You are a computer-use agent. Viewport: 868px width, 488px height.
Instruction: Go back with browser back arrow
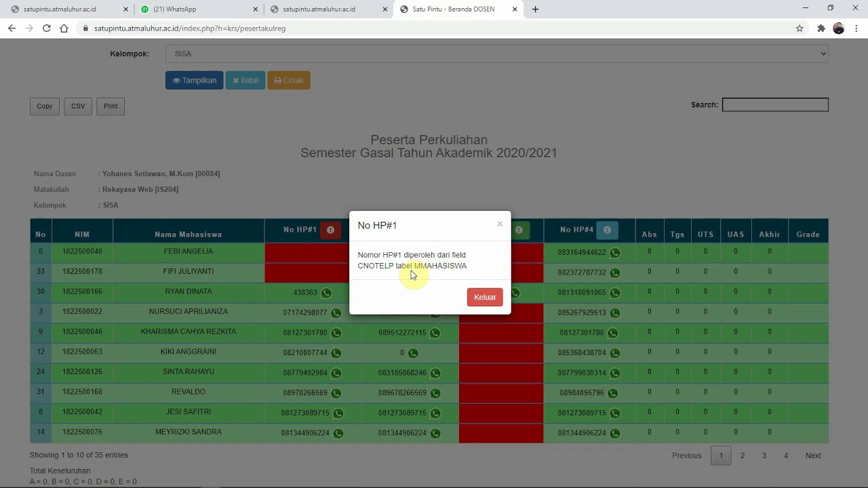click(12, 28)
